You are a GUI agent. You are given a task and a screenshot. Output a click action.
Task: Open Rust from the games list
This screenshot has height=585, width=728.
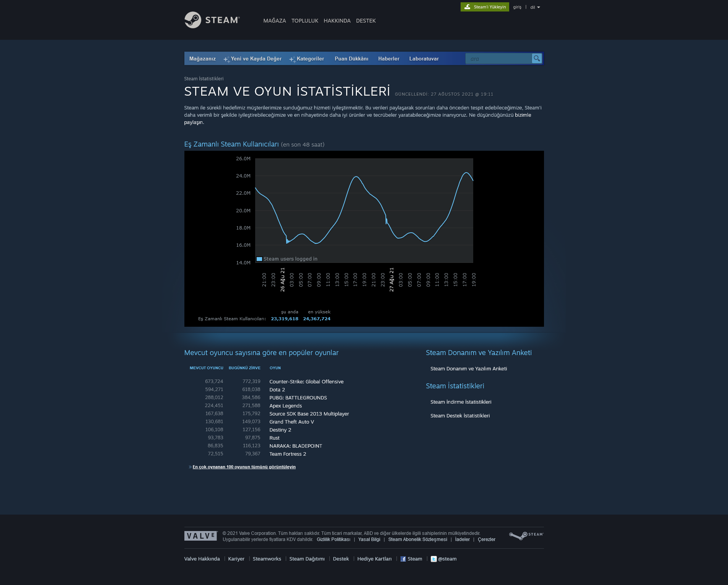coord(275,438)
